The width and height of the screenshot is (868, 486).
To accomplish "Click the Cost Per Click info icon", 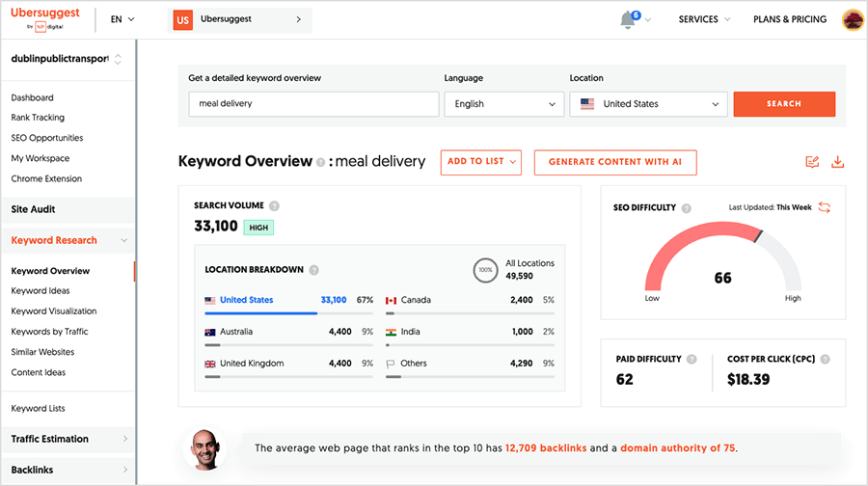I will pyautogui.click(x=825, y=359).
